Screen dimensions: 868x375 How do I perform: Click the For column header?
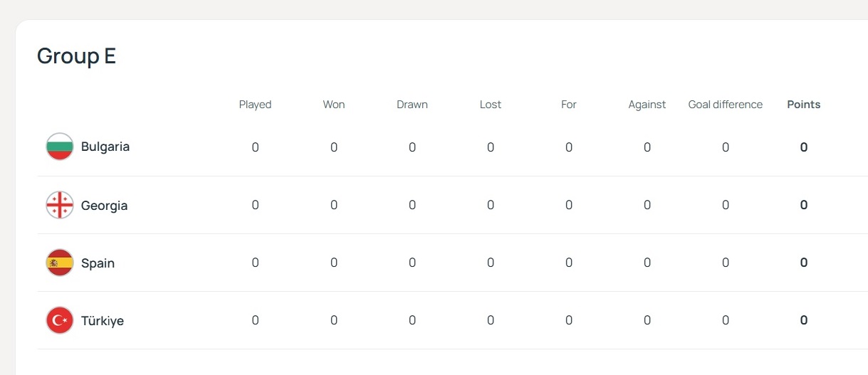click(569, 105)
